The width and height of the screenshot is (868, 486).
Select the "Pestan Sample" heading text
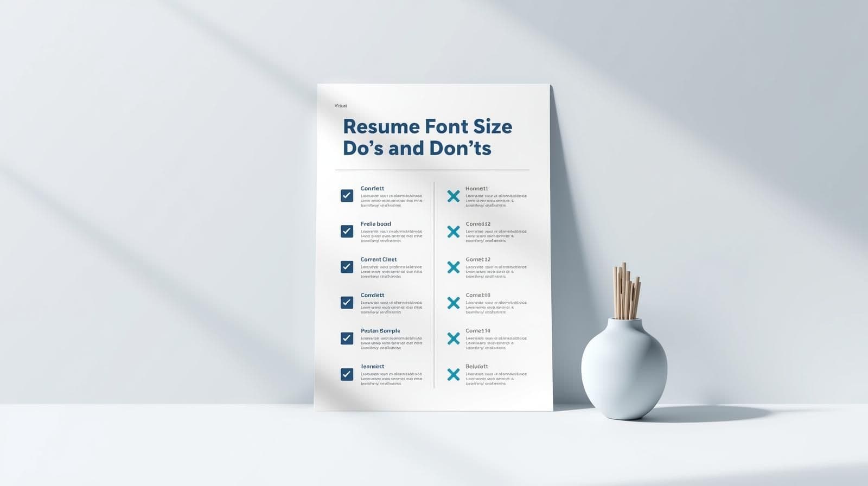[380, 331]
